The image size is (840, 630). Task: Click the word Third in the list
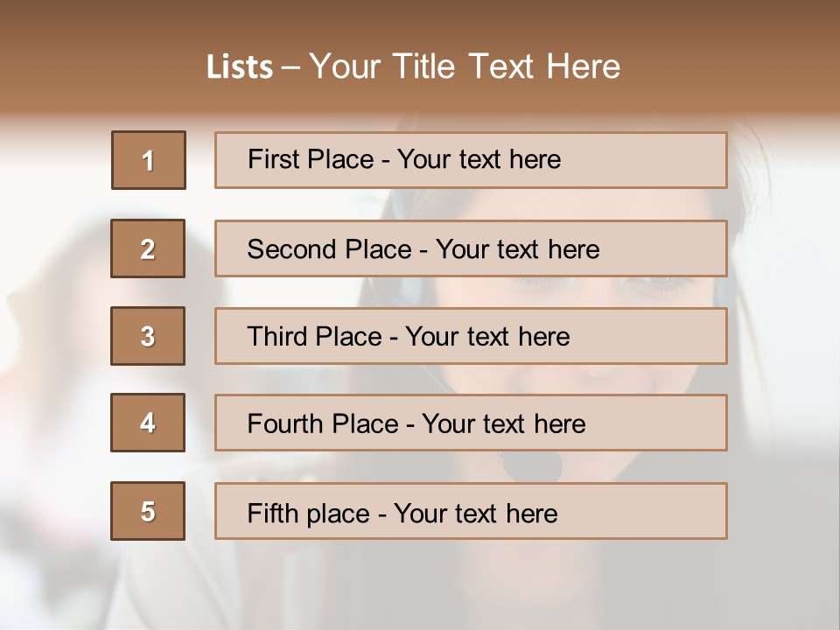tap(276, 337)
